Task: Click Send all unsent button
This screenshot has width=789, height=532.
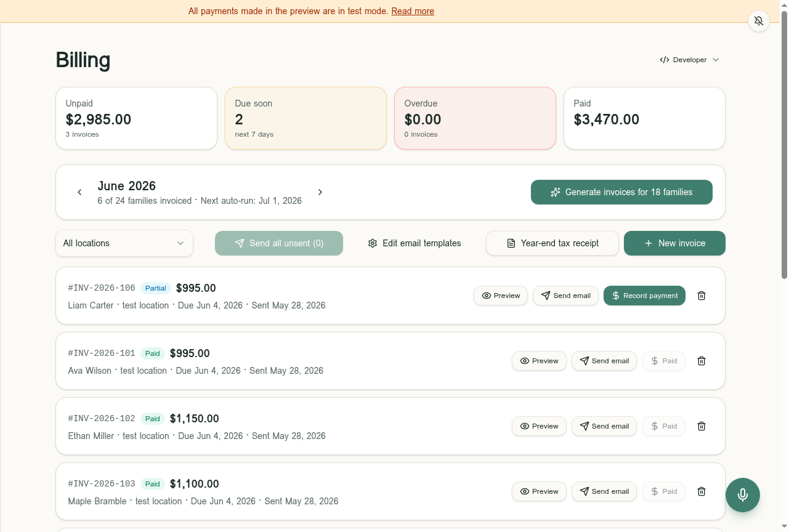Action: pyautogui.click(x=279, y=243)
